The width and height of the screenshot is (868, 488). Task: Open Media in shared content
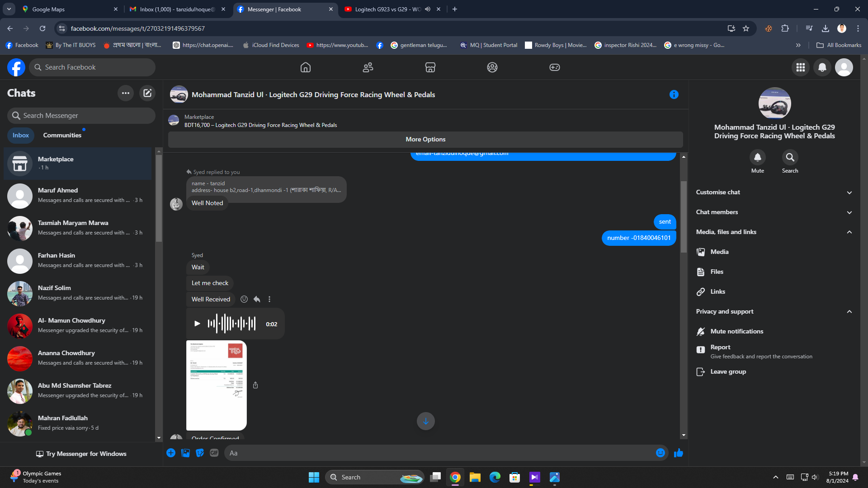click(774, 252)
